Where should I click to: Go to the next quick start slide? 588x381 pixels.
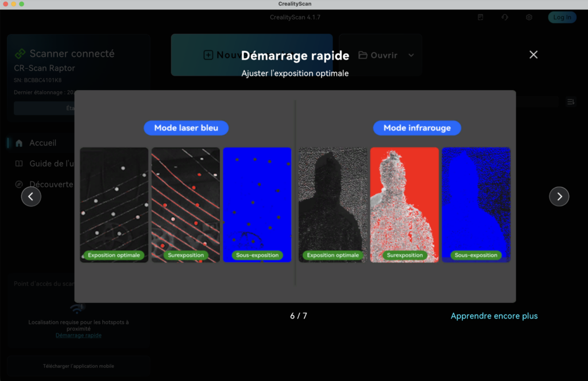pyautogui.click(x=559, y=196)
